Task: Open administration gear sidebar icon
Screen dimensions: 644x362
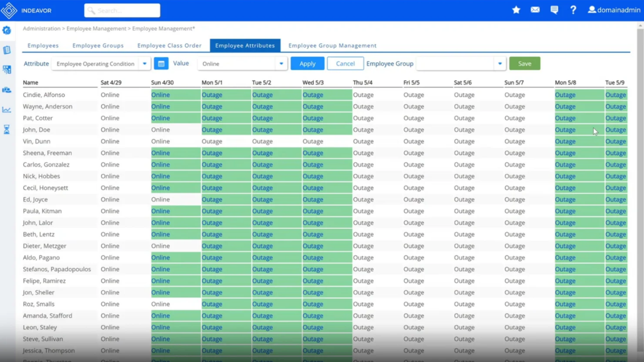Action: pyautogui.click(x=7, y=30)
